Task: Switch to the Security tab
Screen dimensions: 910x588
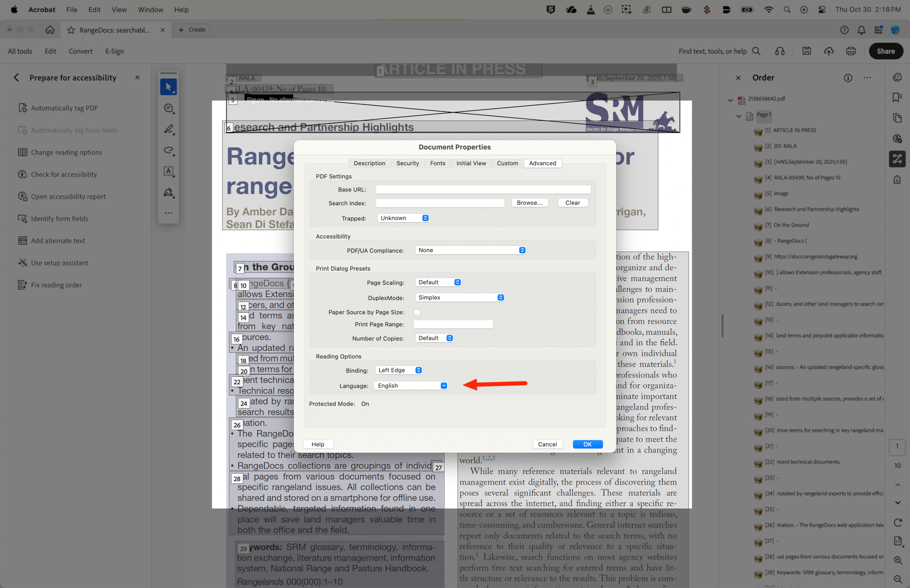Action: (408, 163)
